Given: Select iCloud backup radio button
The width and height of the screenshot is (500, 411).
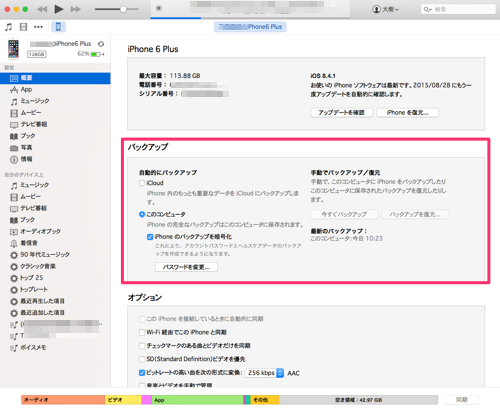Looking at the screenshot, I should [142, 183].
